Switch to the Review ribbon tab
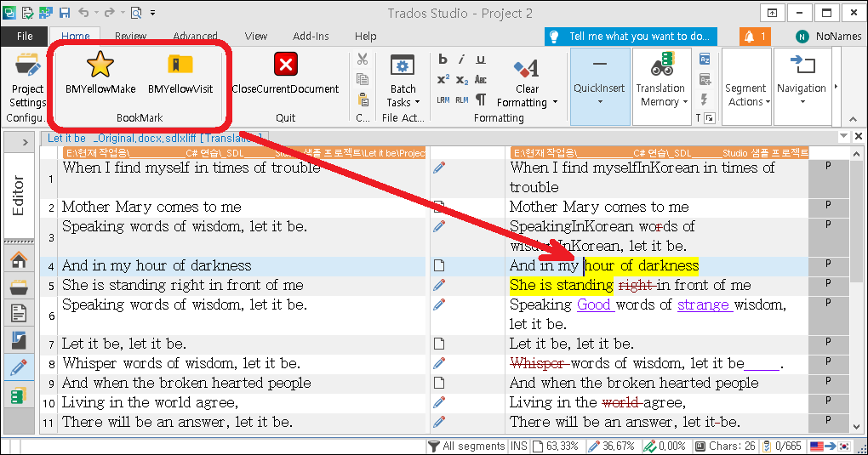The width and height of the screenshot is (868, 455). (131, 36)
